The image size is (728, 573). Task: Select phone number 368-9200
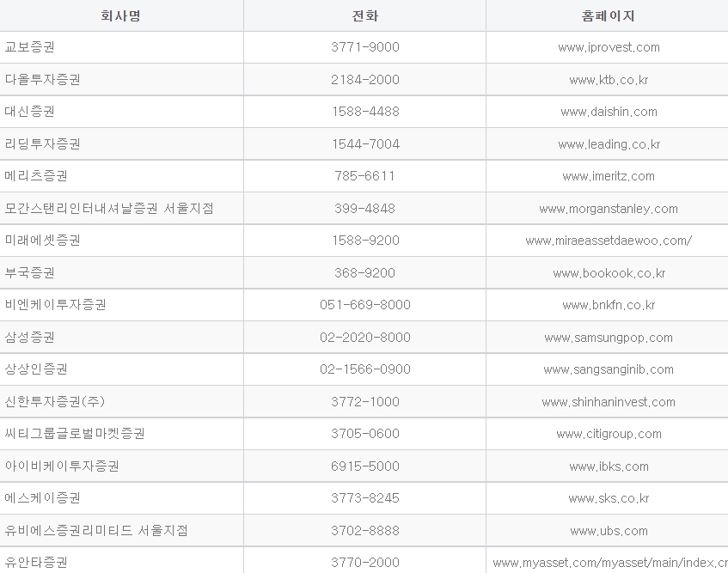365,273
